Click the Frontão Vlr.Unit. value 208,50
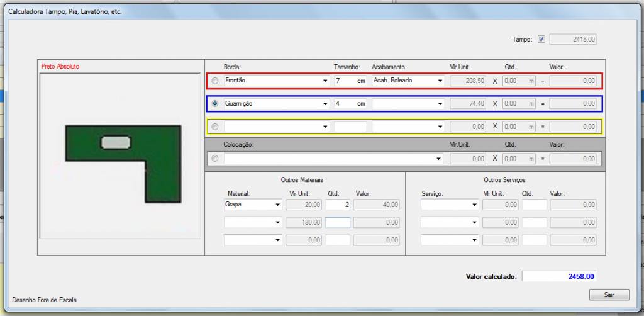This screenshot has height=316, width=644. pos(468,81)
